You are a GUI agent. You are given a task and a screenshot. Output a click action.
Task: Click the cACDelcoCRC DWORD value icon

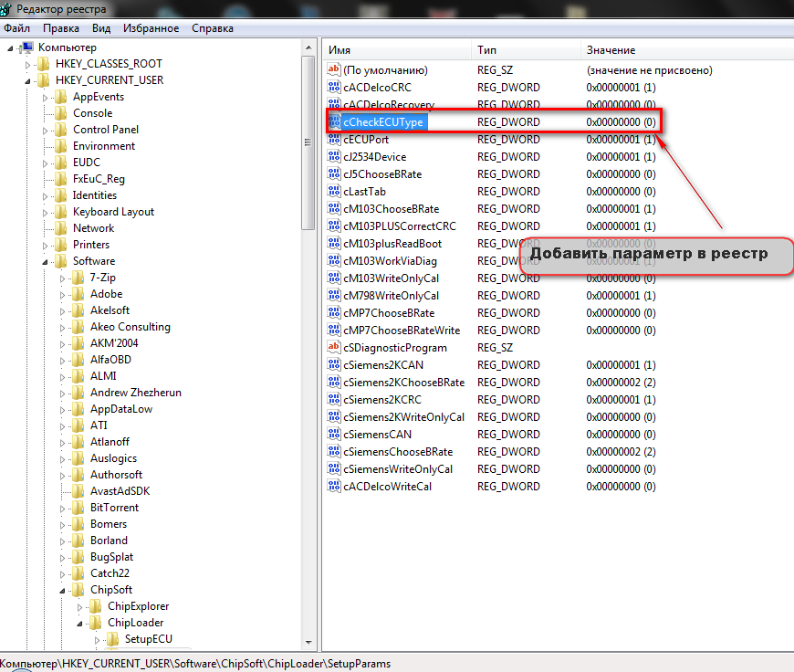tap(333, 88)
